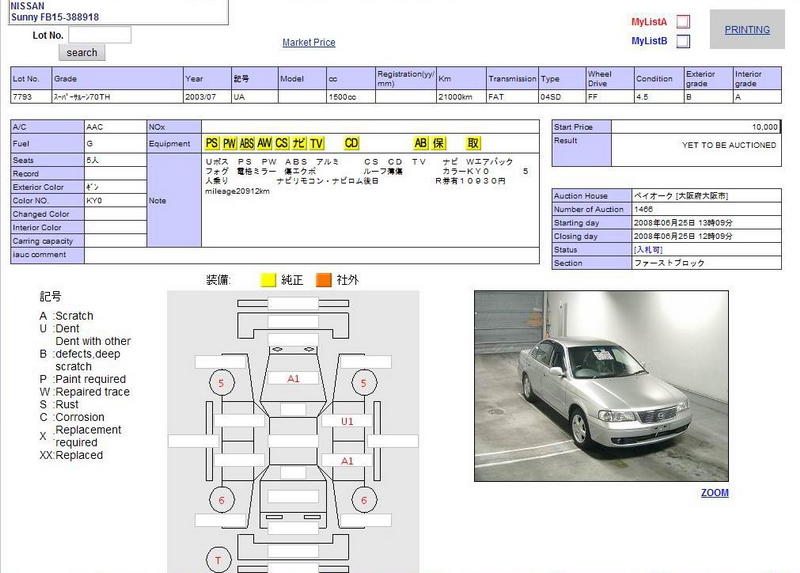800x573 pixels.
Task: Click the ABS equipment badge
Action: pos(247,144)
